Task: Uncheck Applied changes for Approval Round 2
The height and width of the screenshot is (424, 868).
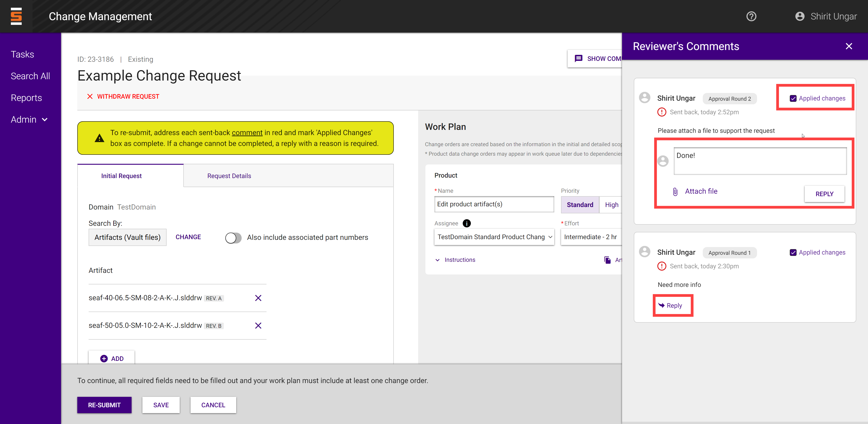Action: [x=793, y=98]
